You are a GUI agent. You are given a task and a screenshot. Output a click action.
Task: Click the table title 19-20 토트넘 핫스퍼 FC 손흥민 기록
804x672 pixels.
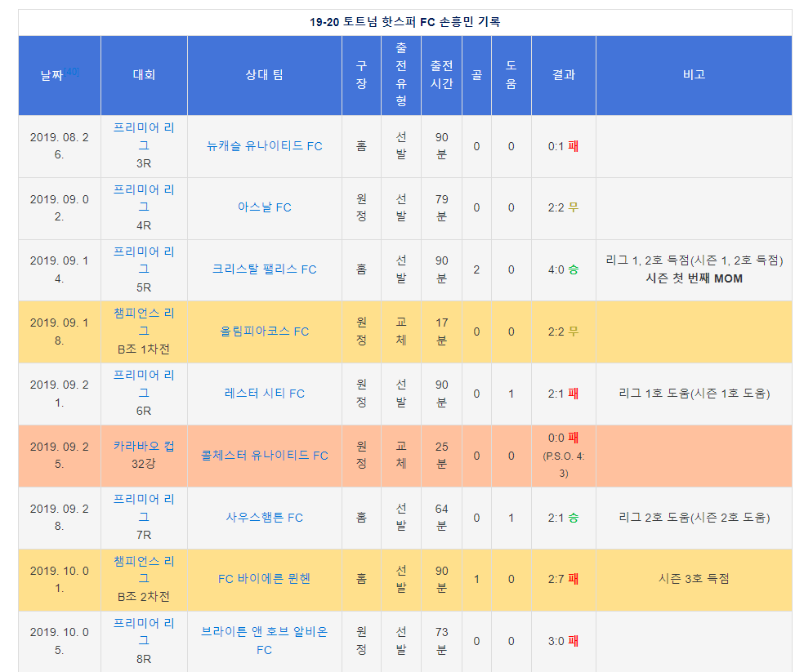[405, 22]
